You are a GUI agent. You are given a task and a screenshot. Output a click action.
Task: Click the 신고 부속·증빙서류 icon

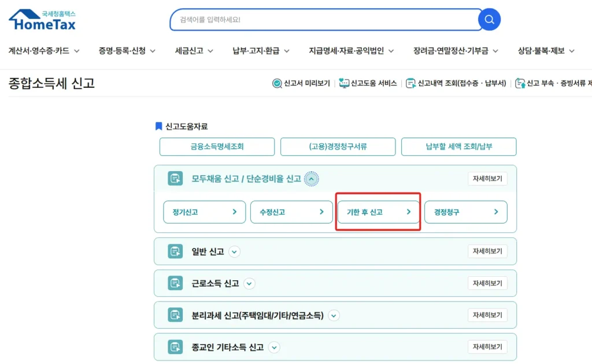click(x=520, y=83)
